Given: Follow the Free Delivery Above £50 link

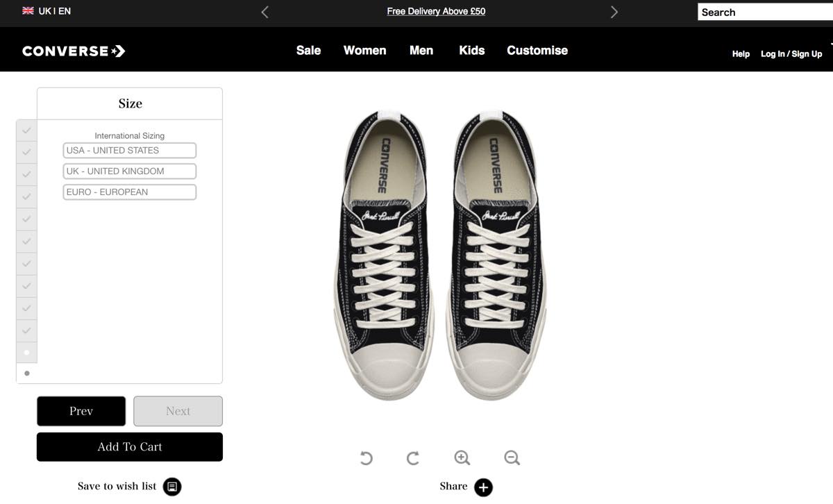Looking at the screenshot, I should [436, 11].
